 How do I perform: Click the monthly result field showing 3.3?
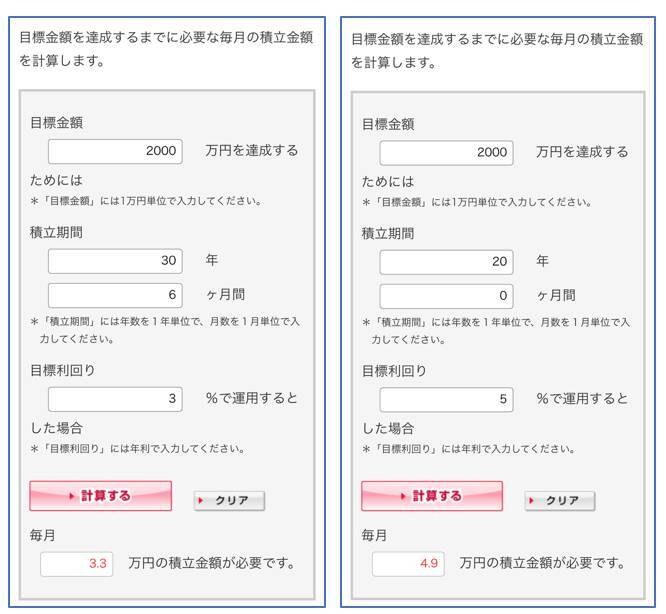[x=77, y=564]
